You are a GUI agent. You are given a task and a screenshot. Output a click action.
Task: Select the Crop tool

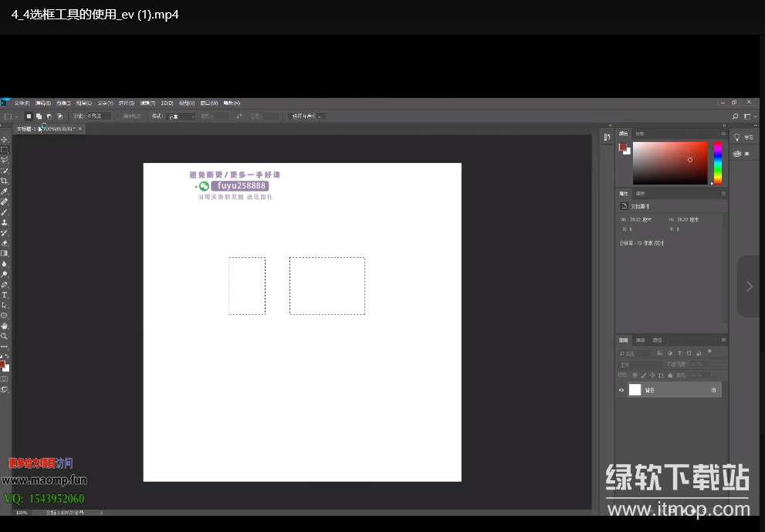pyautogui.click(x=5, y=181)
